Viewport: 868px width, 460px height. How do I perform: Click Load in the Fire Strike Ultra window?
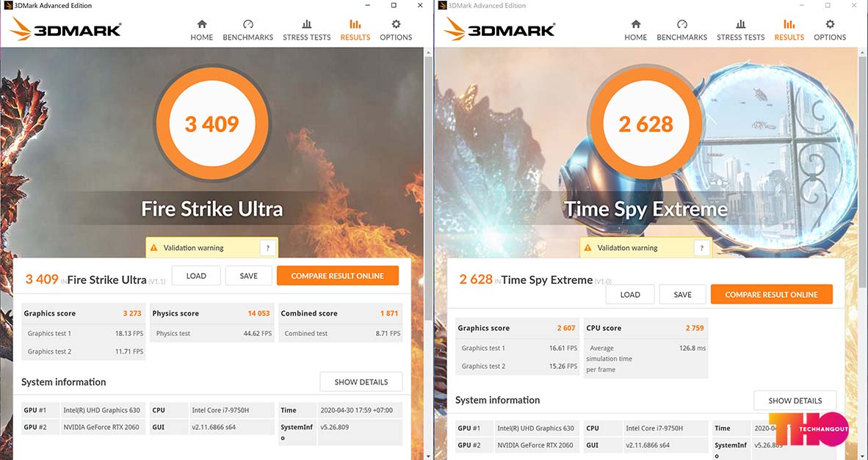click(x=196, y=276)
